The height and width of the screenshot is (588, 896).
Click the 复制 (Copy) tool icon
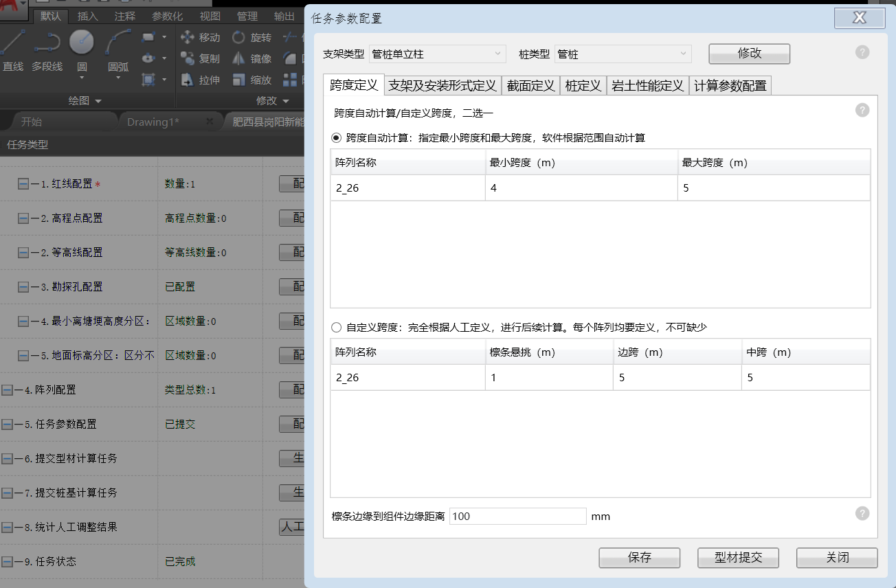click(x=188, y=58)
